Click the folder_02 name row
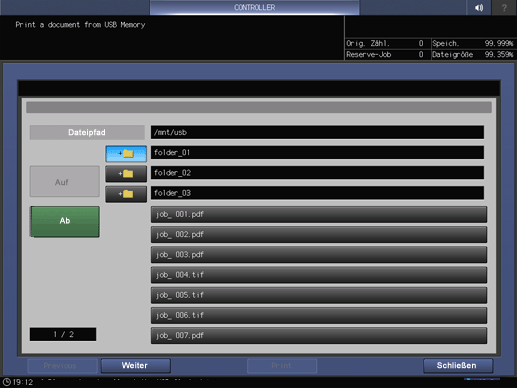 point(317,173)
